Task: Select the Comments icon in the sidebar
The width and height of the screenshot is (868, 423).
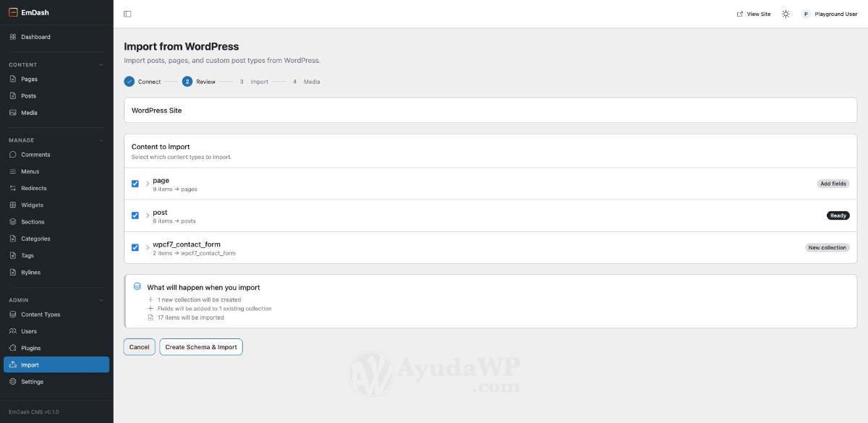Action: click(12, 154)
